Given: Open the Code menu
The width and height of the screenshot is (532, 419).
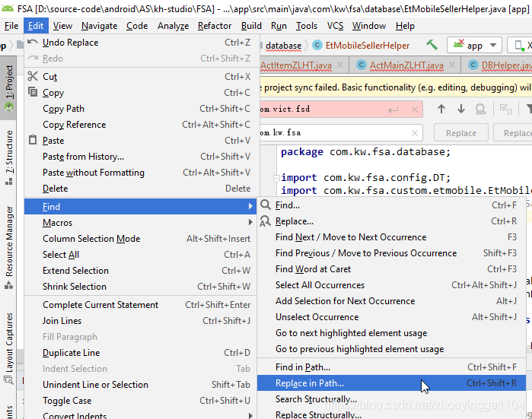Looking at the screenshot, I should coord(137,26).
